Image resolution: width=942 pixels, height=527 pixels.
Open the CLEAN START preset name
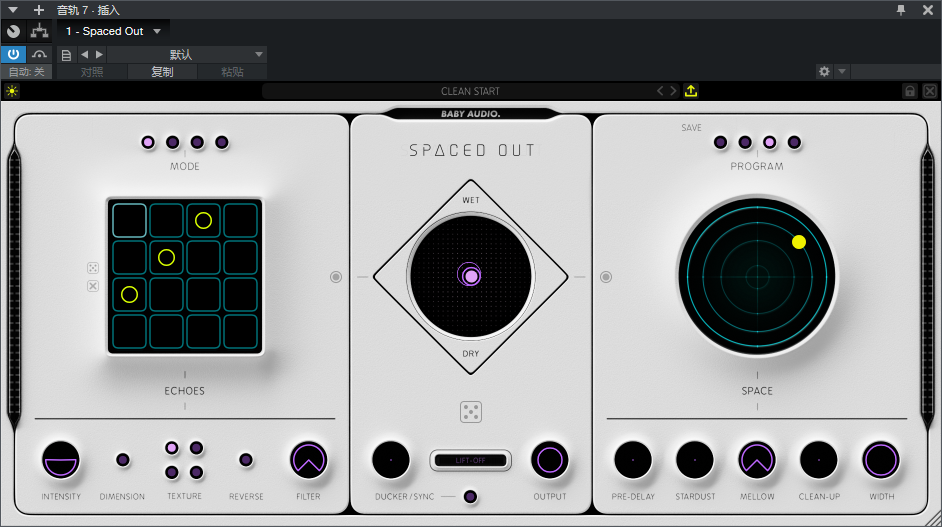(470, 91)
